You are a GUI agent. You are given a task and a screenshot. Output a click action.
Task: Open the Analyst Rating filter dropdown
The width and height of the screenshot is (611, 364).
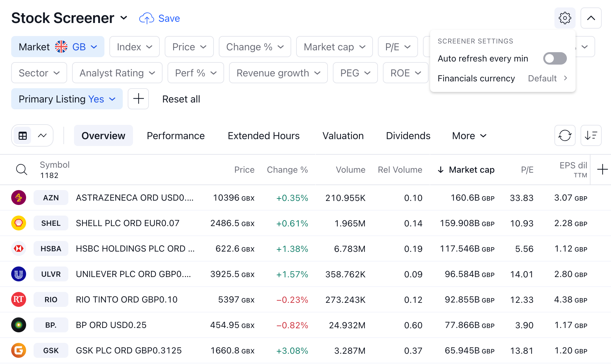117,73
